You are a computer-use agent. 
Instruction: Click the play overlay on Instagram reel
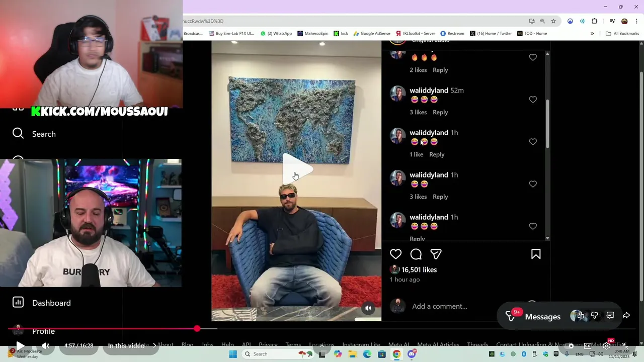[297, 168]
